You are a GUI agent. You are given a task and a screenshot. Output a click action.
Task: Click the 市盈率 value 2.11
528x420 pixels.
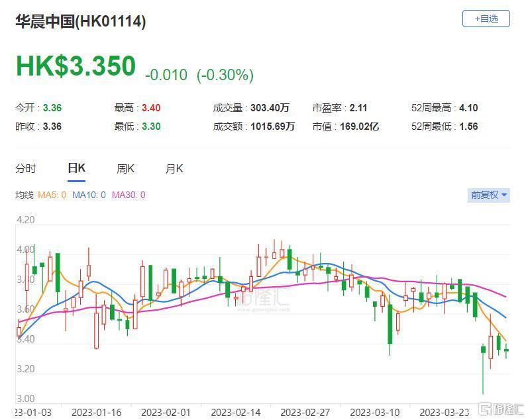click(x=358, y=108)
